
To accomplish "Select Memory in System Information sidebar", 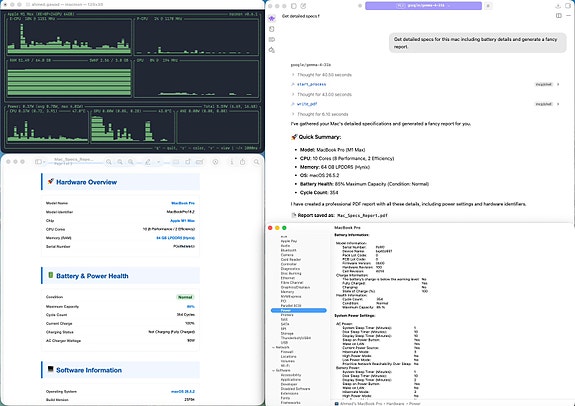I will click(x=287, y=292).
